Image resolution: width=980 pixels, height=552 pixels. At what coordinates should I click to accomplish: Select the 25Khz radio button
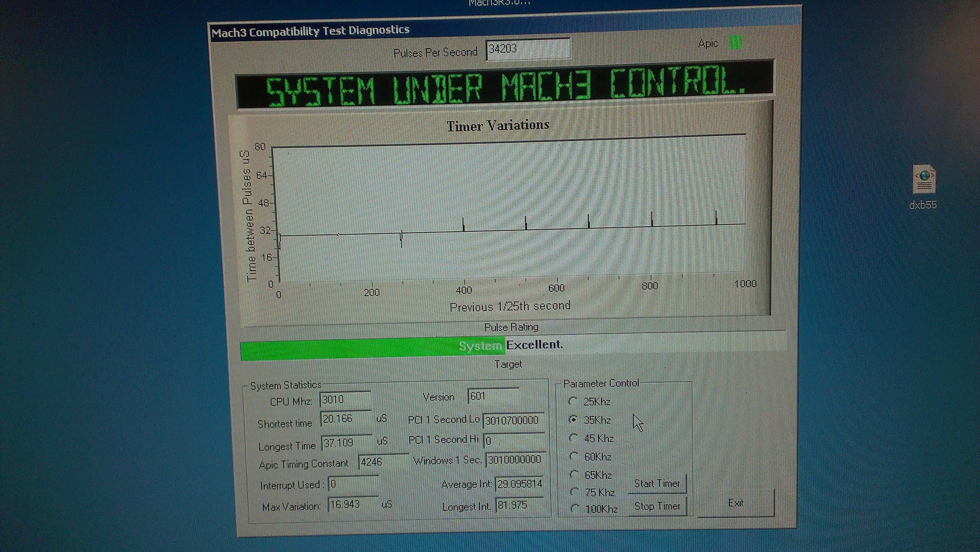(x=573, y=401)
